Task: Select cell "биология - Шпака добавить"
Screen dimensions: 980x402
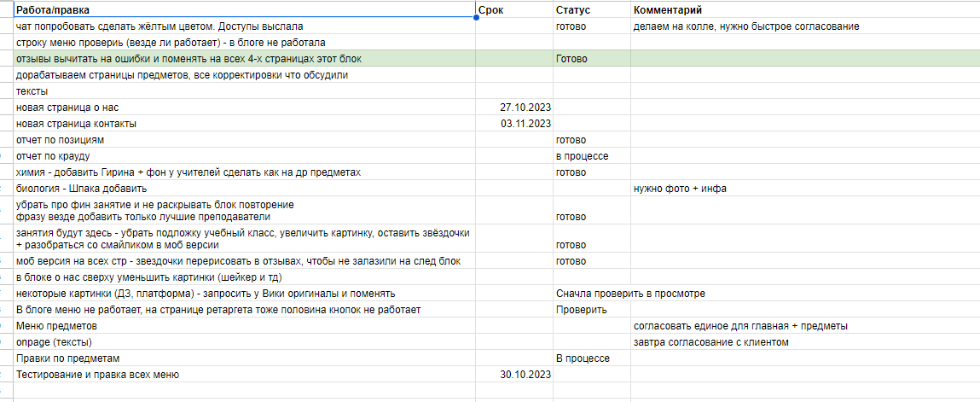Action: pyautogui.click(x=245, y=188)
